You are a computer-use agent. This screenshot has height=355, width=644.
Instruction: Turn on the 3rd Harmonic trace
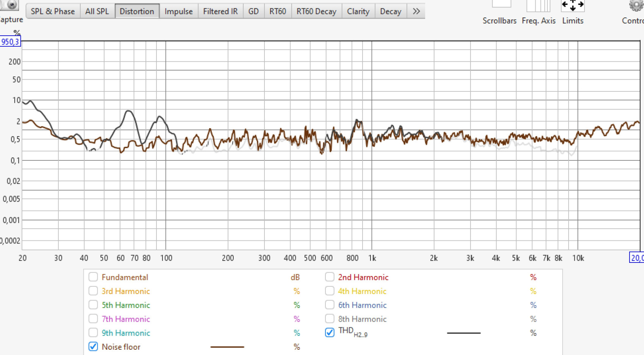click(x=93, y=291)
